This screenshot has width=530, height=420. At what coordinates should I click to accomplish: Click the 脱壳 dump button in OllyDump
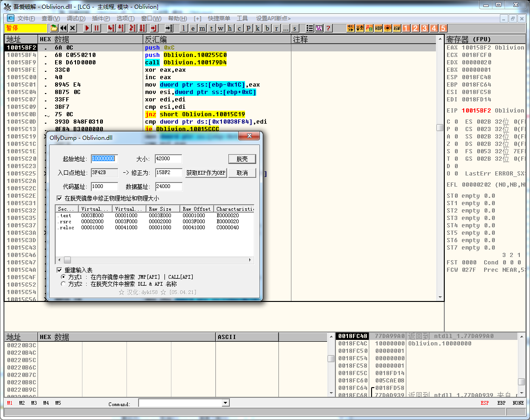point(242,159)
